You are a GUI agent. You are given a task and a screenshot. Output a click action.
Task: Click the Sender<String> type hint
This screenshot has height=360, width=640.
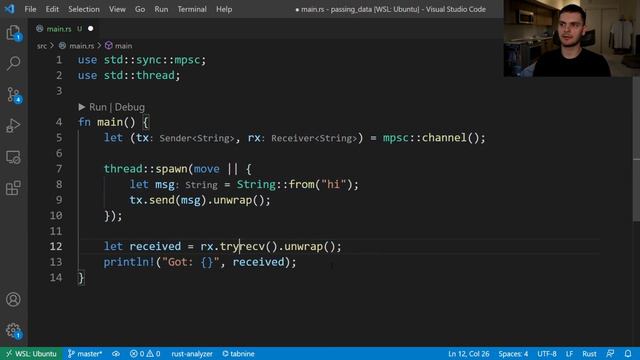197,138
